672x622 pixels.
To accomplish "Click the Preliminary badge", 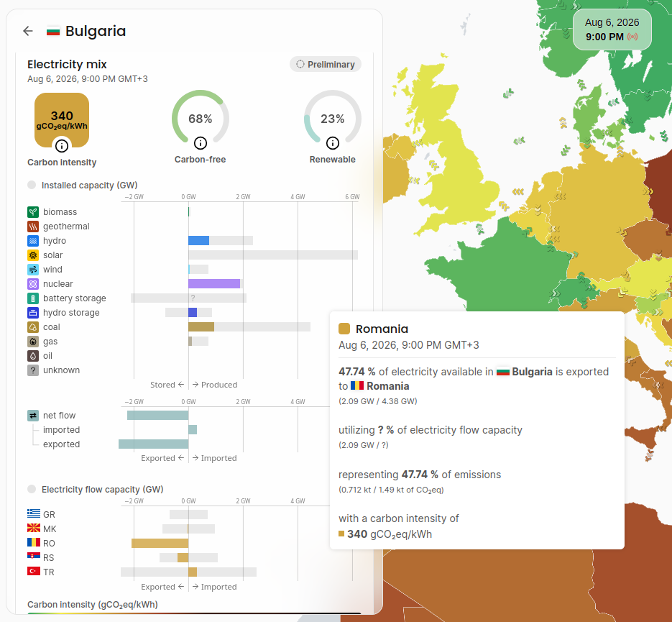I will pos(326,64).
